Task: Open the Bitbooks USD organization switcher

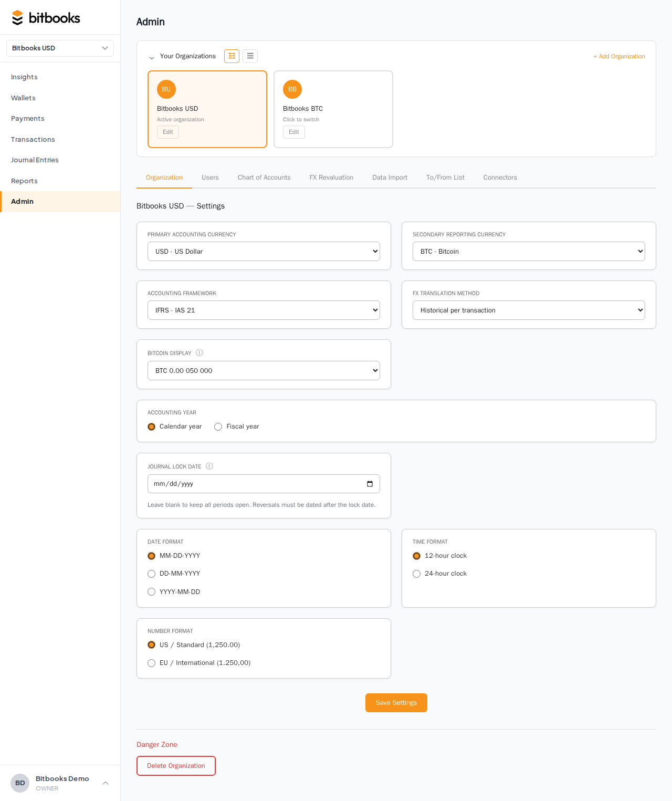Action: tap(60, 48)
